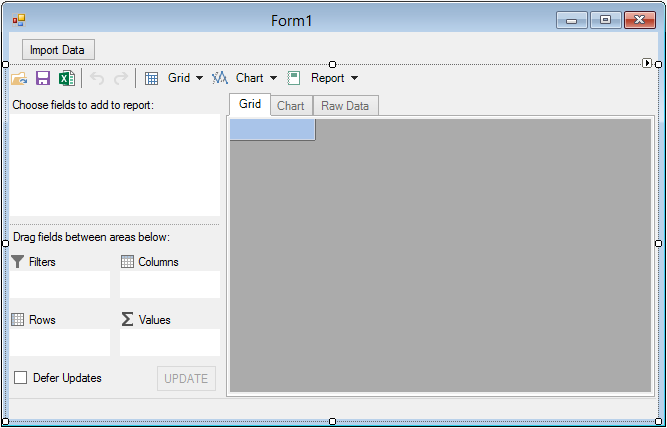The height and width of the screenshot is (428, 667).
Task: Export to Excel using the toolbar icon
Action: pyautogui.click(x=66, y=78)
